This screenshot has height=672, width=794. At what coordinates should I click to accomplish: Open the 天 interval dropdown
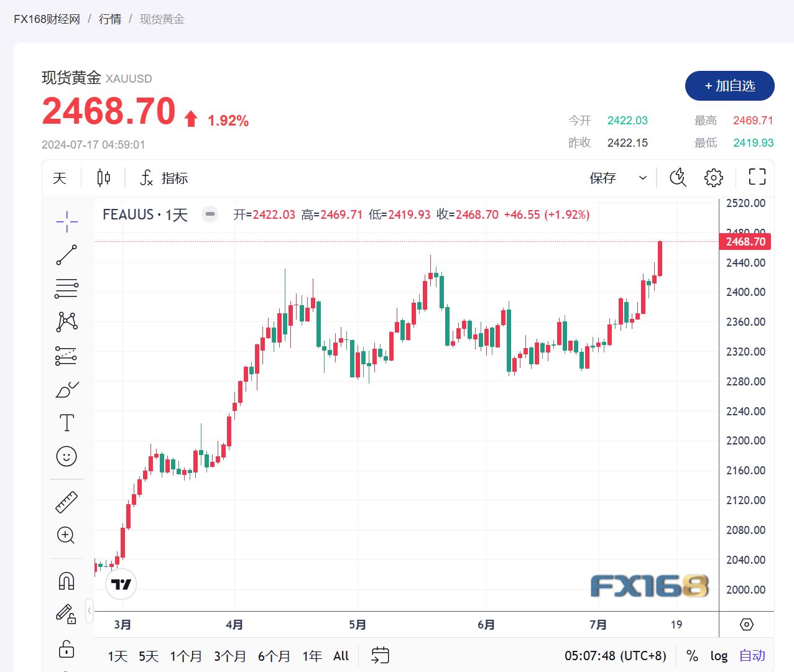tap(60, 178)
